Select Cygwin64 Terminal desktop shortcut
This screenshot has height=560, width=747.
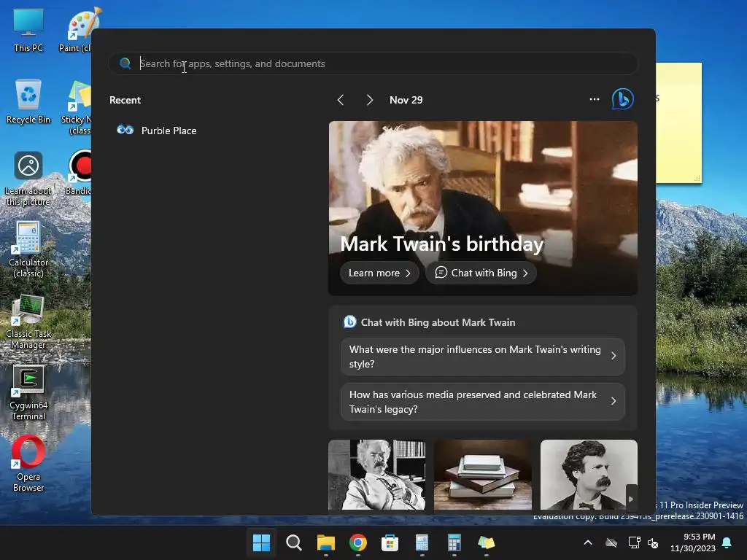coord(28,393)
